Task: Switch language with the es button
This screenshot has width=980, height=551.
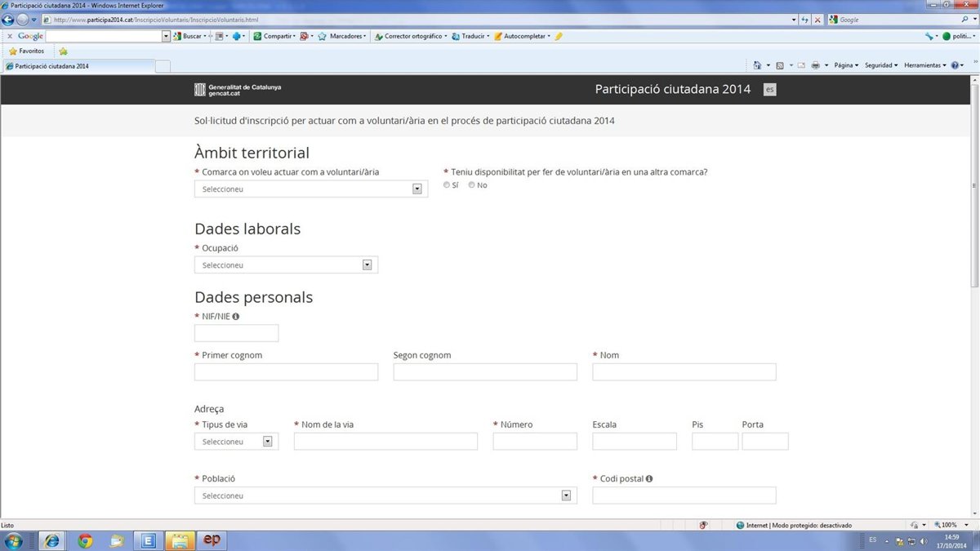Action: click(x=769, y=90)
